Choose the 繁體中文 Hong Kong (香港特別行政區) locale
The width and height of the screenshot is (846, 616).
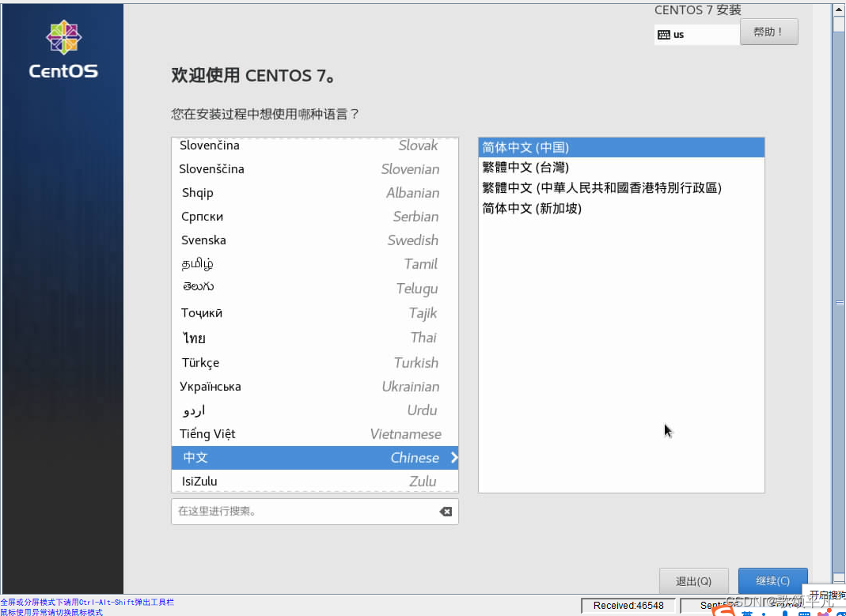(x=621, y=187)
